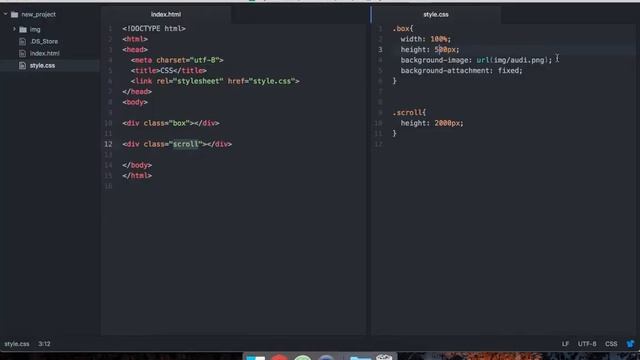Screen dimensions: 640x360
Task: Click the .DS_Store file icon
Action: [22, 42]
